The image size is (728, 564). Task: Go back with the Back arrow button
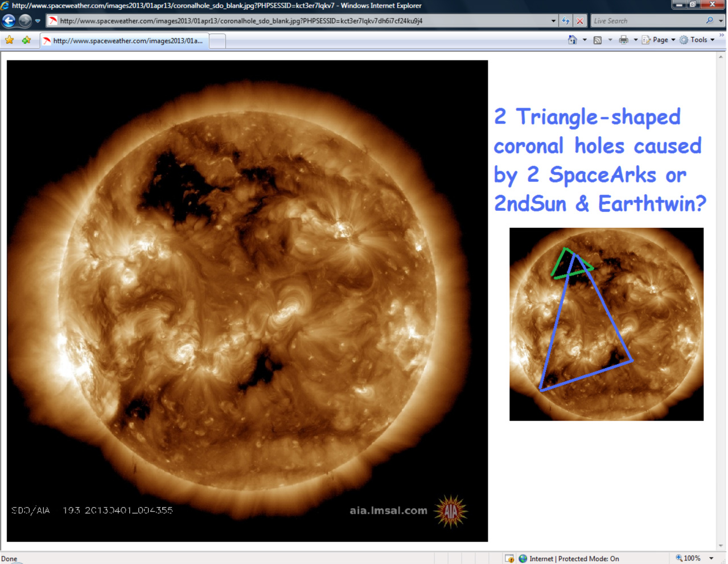coord(9,21)
